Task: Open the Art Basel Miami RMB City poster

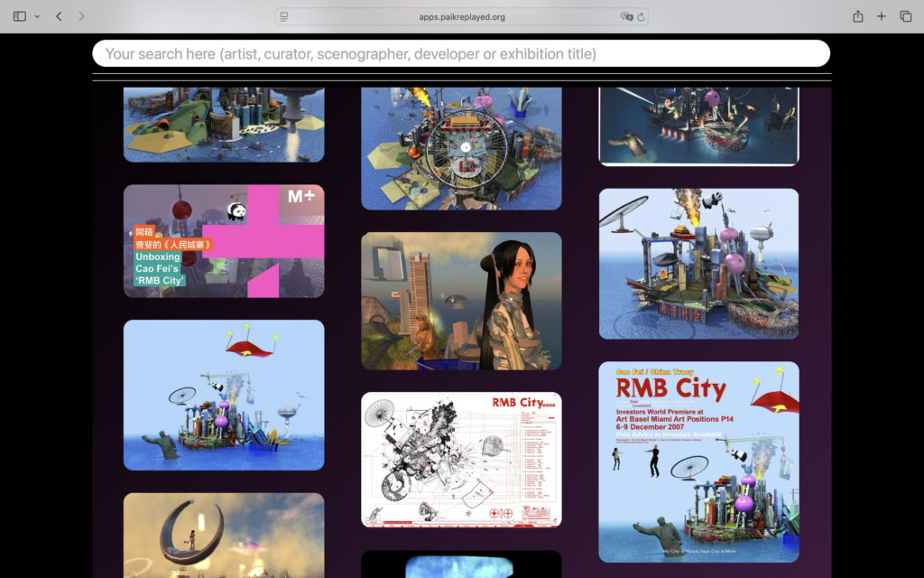Action: (x=698, y=461)
